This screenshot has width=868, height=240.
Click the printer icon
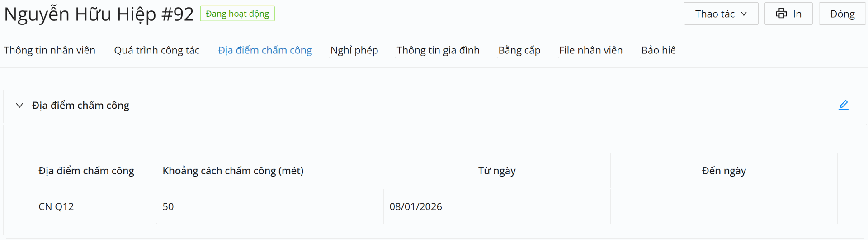coord(781,14)
